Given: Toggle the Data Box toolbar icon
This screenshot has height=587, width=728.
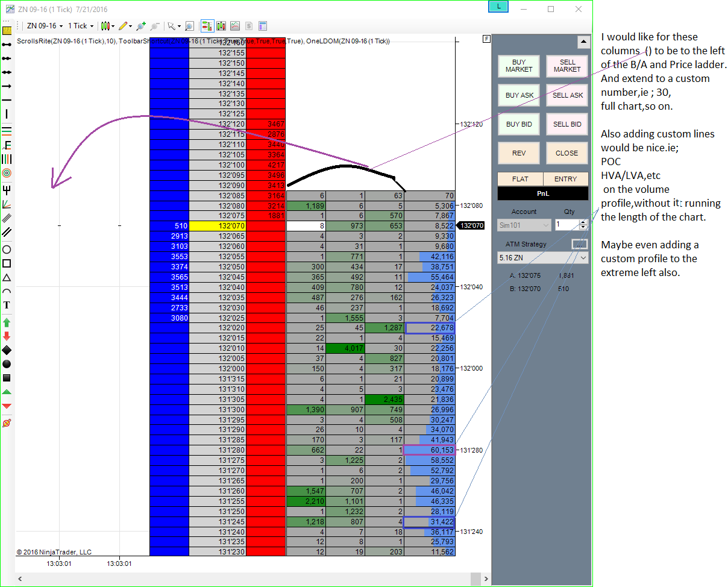Looking at the screenshot, I should pos(221,26).
